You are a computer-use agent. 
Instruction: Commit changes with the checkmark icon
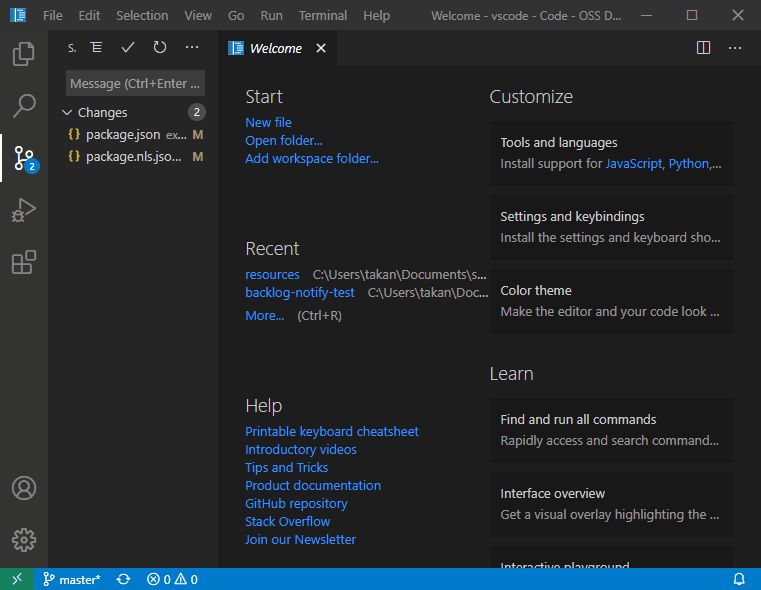point(128,48)
